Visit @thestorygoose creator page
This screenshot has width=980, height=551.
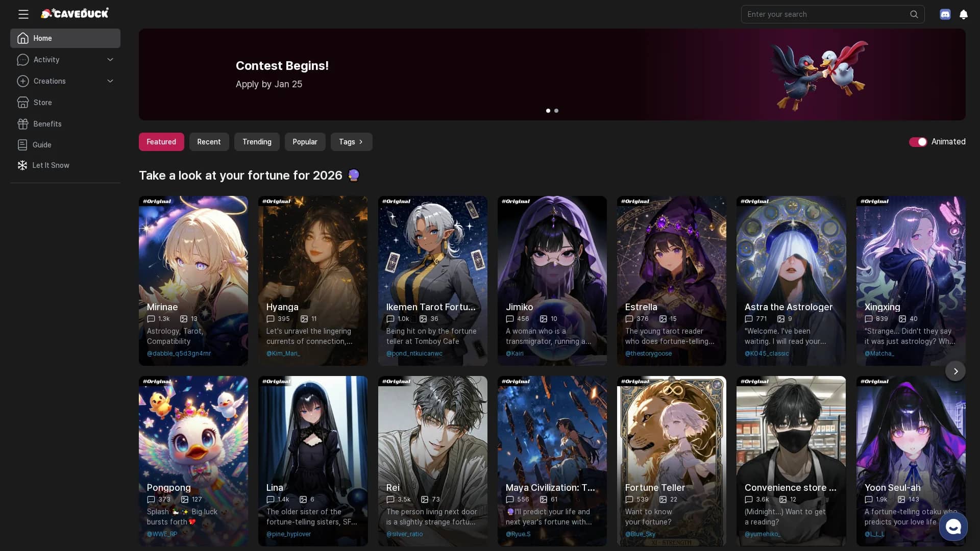(648, 354)
